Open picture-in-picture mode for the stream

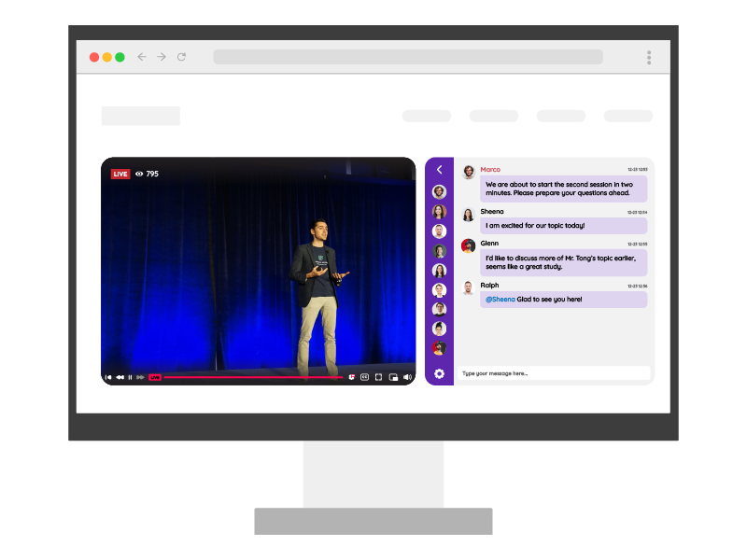click(391, 378)
